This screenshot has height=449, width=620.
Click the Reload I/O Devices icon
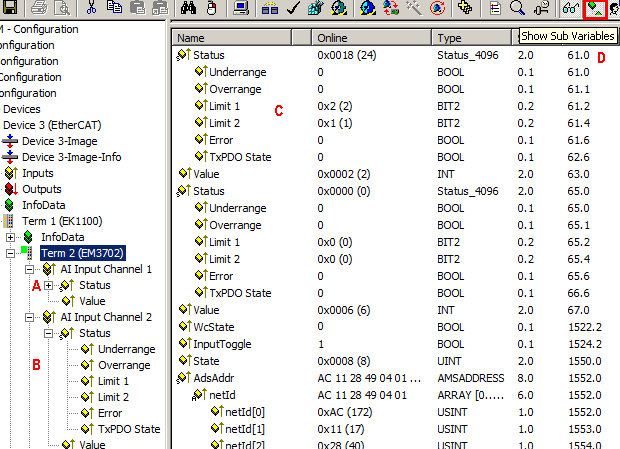tap(391, 7)
